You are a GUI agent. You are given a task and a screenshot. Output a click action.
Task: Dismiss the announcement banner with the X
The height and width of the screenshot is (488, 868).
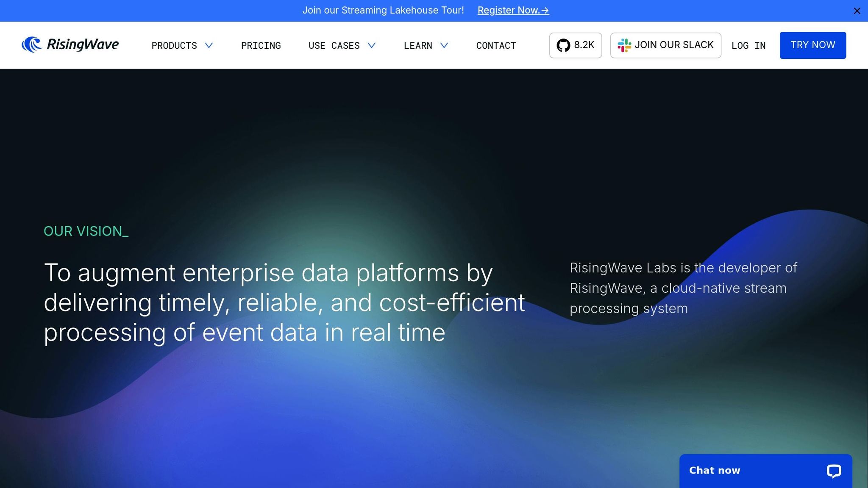point(857,11)
